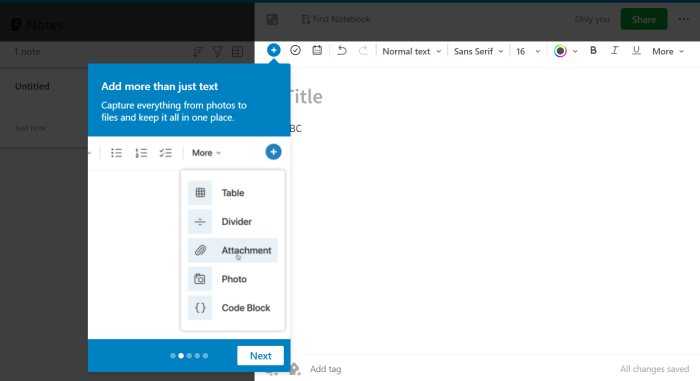Apply bold formatting
700x381 pixels.
tap(593, 51)
